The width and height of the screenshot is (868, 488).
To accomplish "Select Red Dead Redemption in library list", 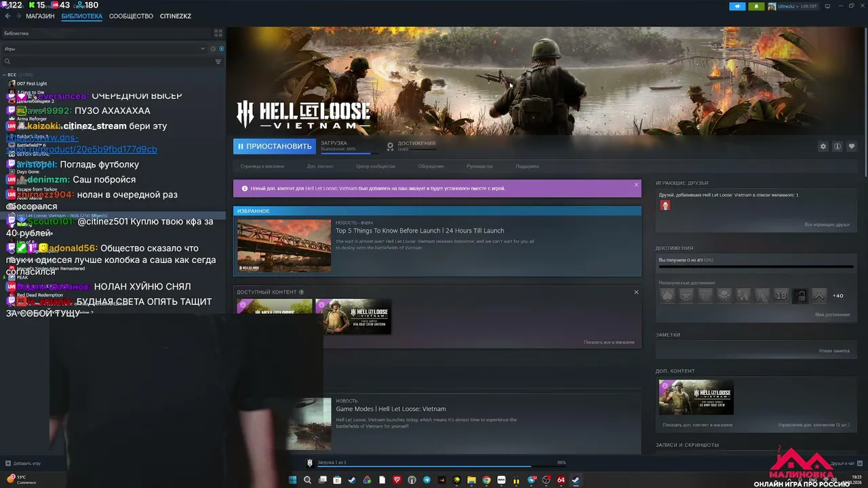I will point(39,295).
